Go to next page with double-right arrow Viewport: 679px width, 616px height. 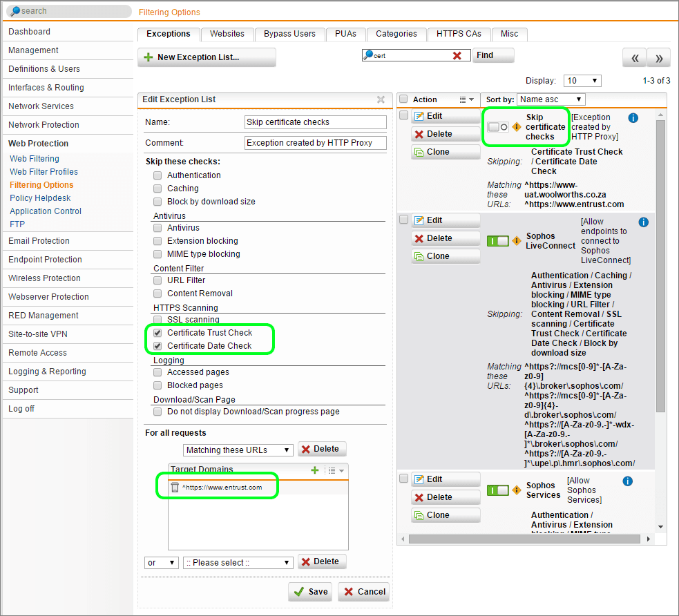tap(659, 58)
